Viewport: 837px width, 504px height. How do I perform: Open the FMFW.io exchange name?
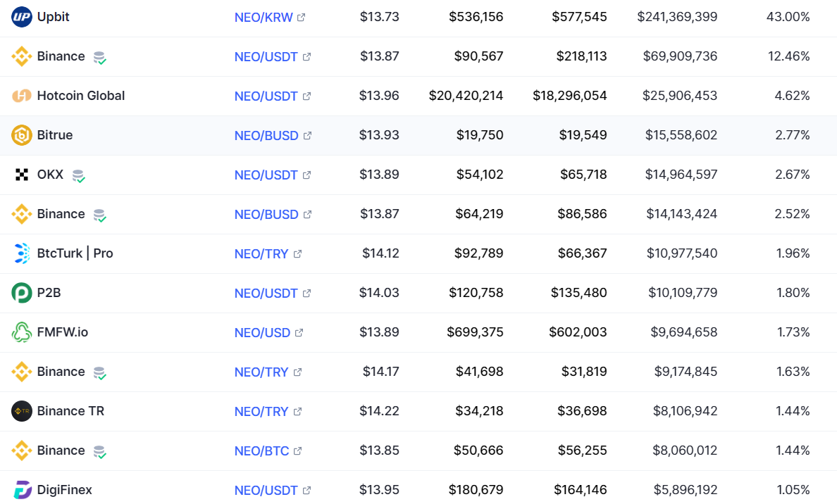pos(63,333)
